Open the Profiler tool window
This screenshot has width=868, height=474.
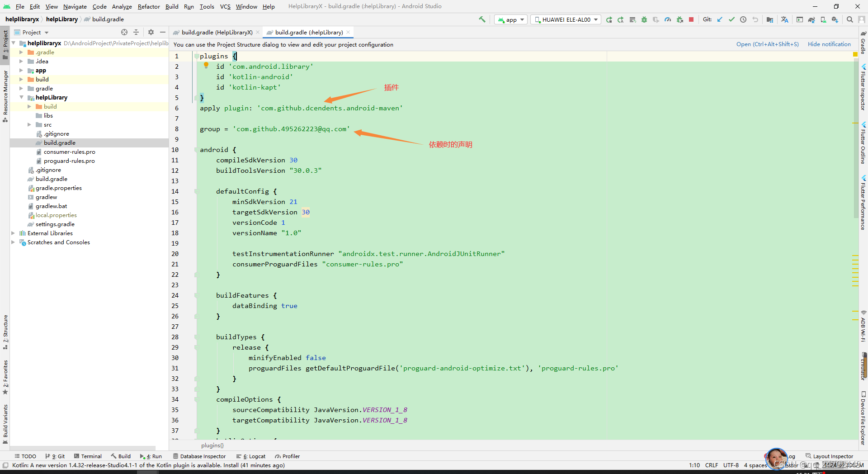coord(287,456)
